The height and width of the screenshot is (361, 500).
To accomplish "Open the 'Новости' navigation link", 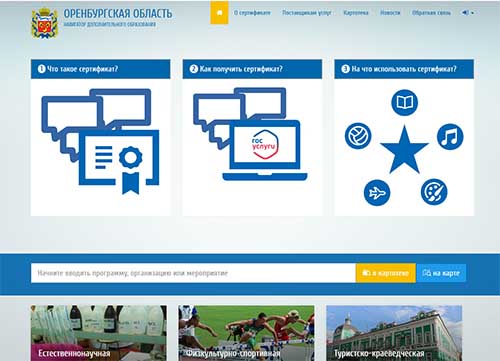I will click(390, 13).
